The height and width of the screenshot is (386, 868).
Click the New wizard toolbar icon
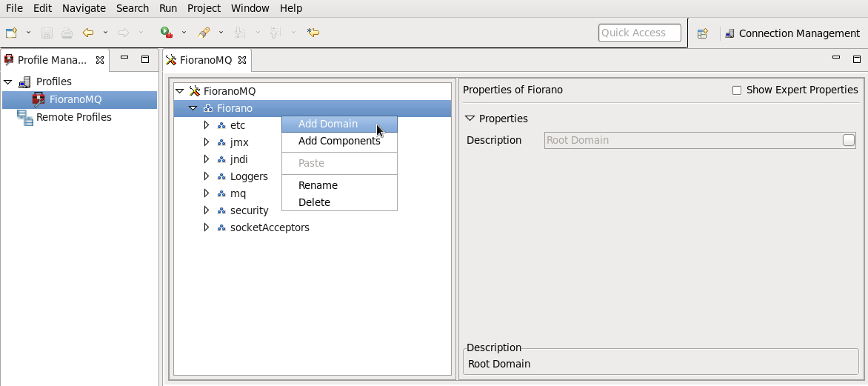[12, 33]
